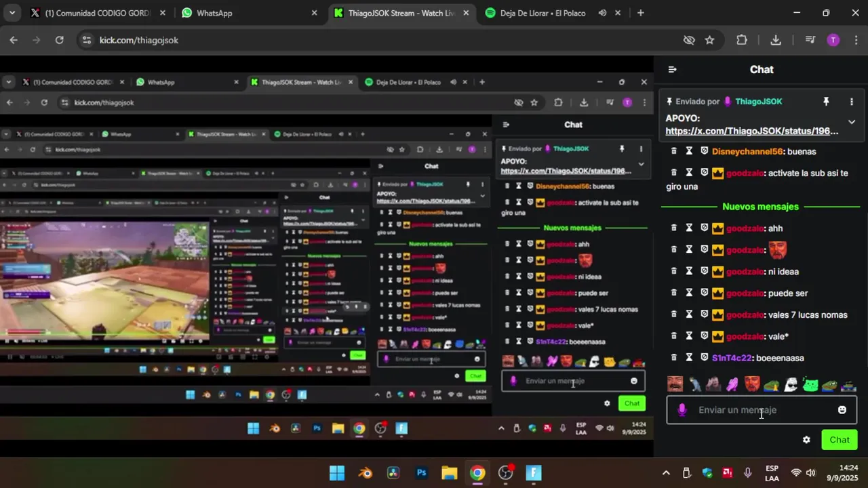
Task: Delete goodzalo's 'ahh' message with trash icon
Action: coord(673,228)
